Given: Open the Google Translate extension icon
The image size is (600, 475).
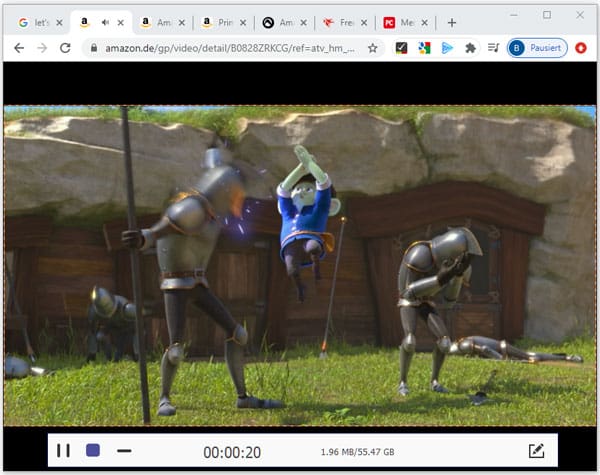Looking at the screenshot, I should [x=424, y=48].
